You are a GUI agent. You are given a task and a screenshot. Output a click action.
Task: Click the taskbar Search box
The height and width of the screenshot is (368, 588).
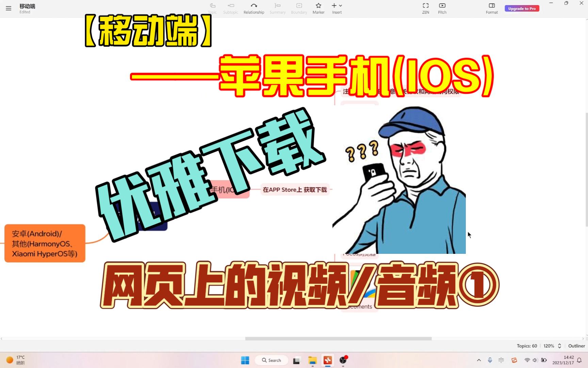tap(272, 360)
